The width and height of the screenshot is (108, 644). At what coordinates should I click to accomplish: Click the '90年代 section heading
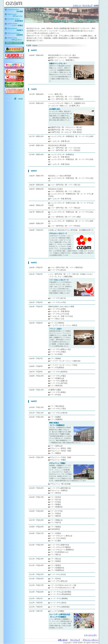tap(33, 263)
